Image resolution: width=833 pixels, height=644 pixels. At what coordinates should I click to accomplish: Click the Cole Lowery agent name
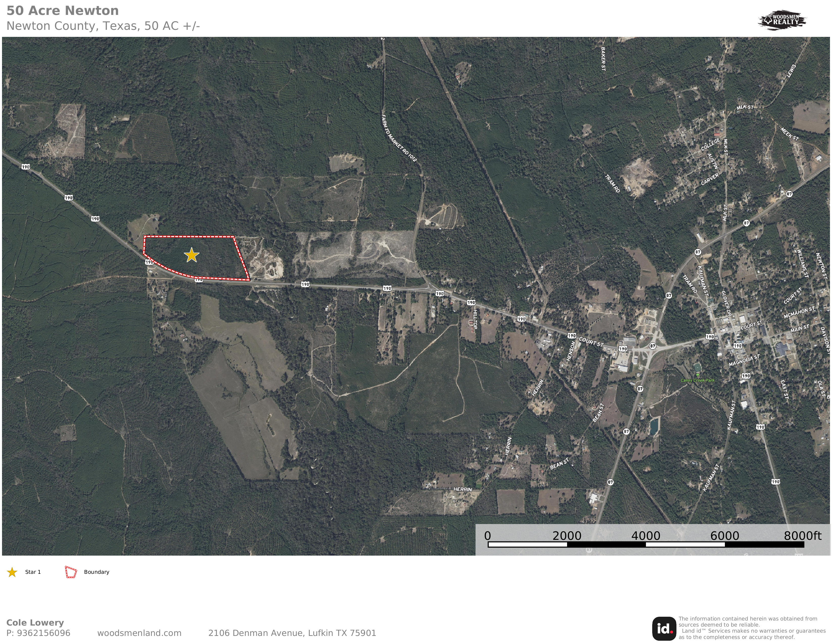pyautogui.click(x=35, y=623)
